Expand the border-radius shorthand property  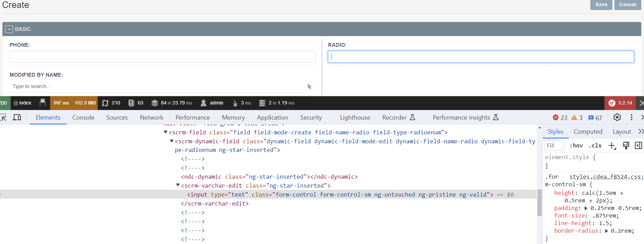coord(607,231)
